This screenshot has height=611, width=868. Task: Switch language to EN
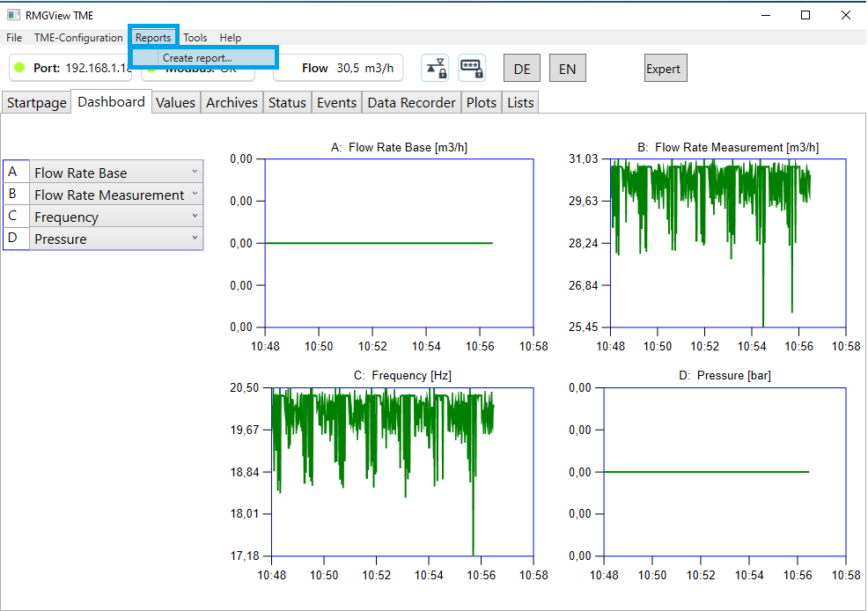click(568, 69)
